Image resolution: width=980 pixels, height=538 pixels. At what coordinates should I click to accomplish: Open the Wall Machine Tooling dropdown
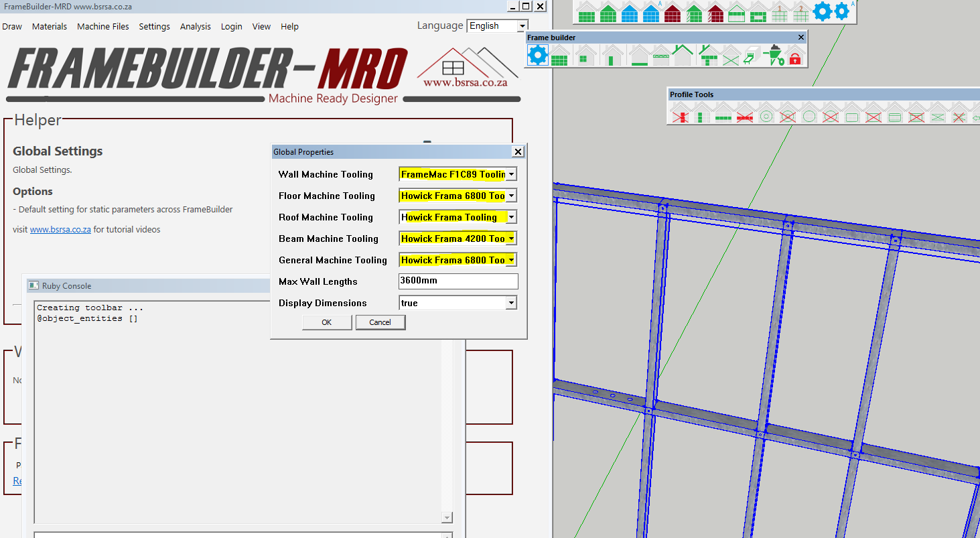(511, 174)
